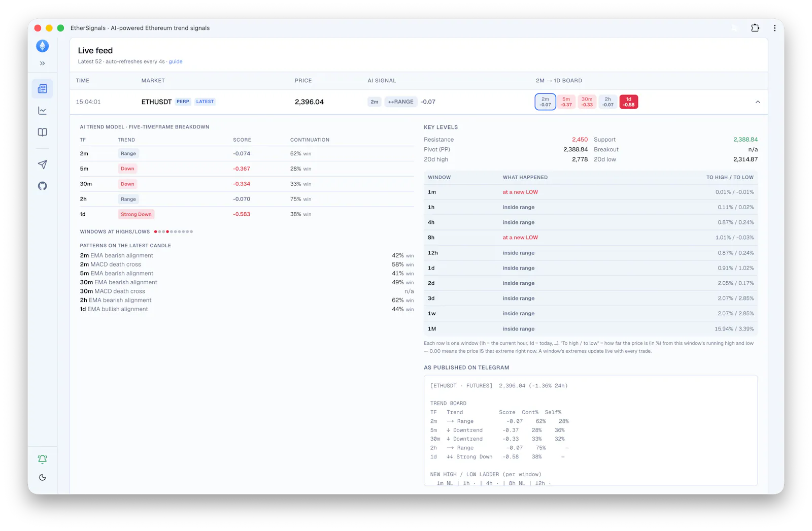This screenshot has height=531, width=812.
Task: Select the 30m chip on the board
Action: pyautogui.click(x=587, y=102)
